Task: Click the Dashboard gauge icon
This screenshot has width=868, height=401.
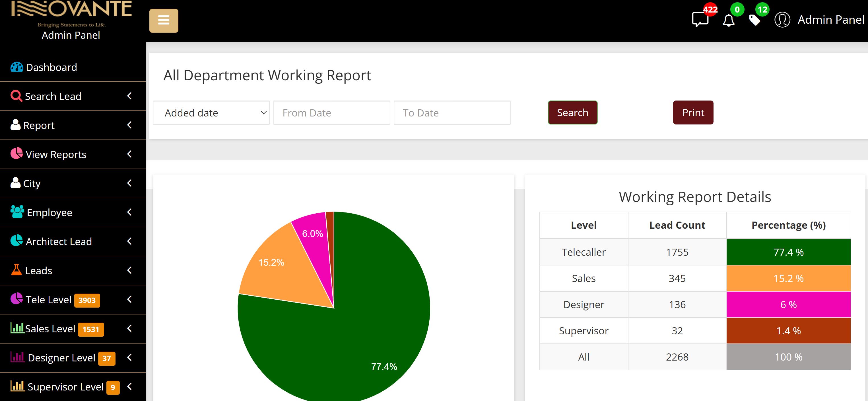Action: click(17, 67)
